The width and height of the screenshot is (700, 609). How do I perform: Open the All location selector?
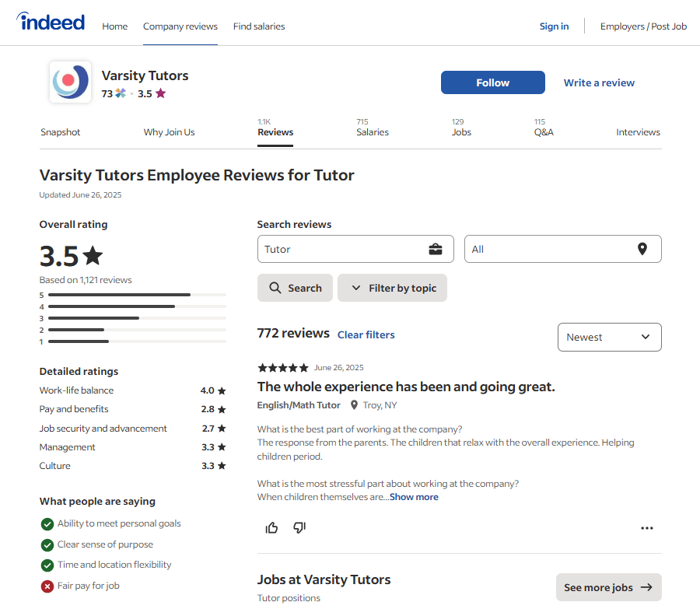click(x=562, y=249)
